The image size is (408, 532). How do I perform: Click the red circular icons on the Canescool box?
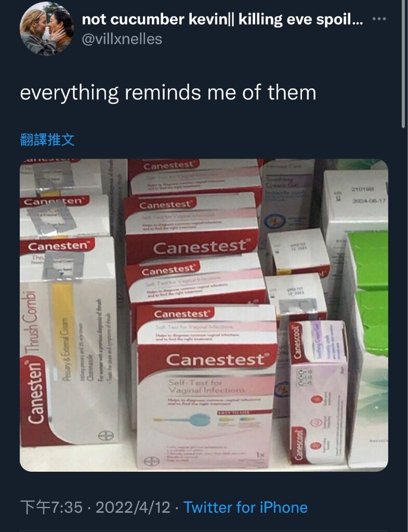(x=316, y=422)
